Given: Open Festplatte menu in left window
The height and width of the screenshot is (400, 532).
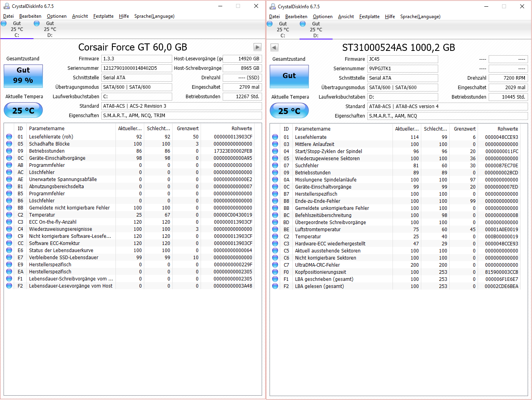Looking at the screenshot, I should [x=103, y=16].
